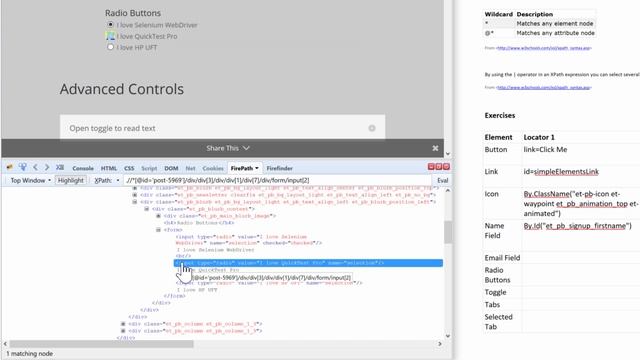The height and width of the screenshot is (360, 640).
Task: Expand the et_pb_newsletter div node
Action: pos(135,195)
